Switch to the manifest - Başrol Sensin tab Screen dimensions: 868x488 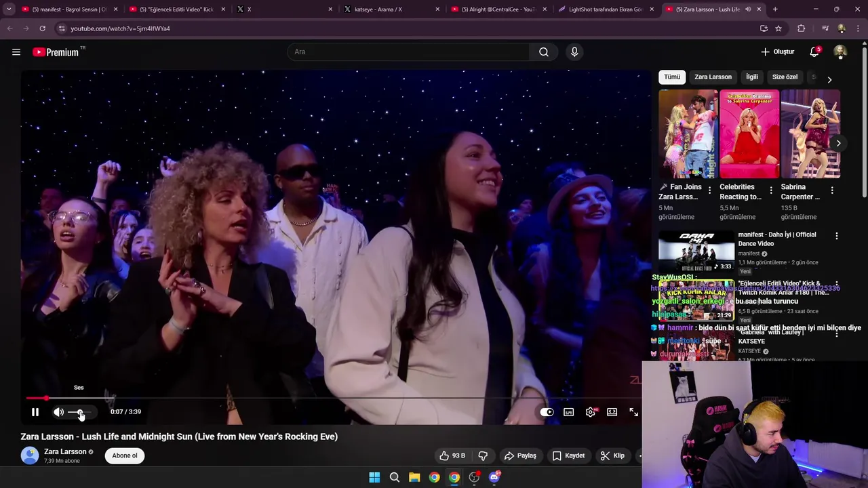[68, 9]
